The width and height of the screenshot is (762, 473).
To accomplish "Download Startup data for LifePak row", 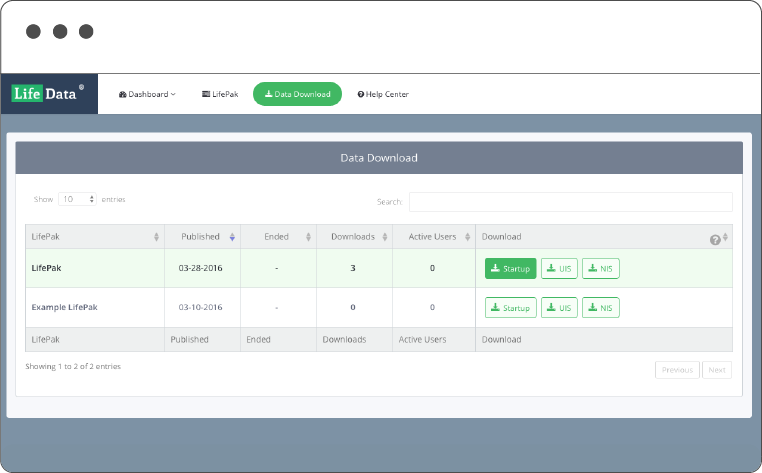I will 510,268.
